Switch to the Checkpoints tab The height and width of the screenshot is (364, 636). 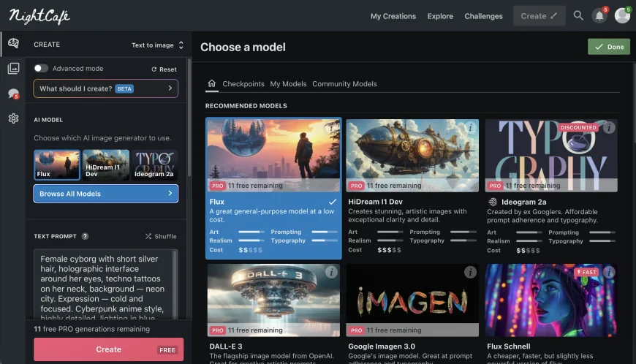coord(243,84)
